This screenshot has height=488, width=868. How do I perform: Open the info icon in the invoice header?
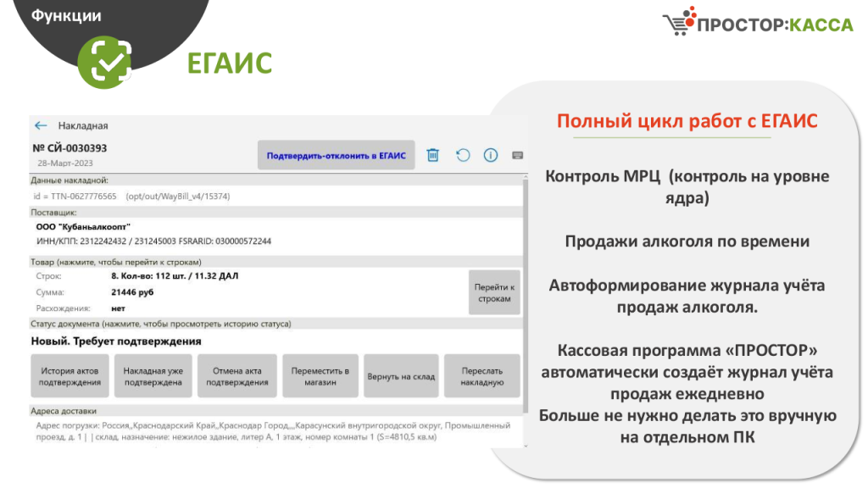[x=491, y=156]
